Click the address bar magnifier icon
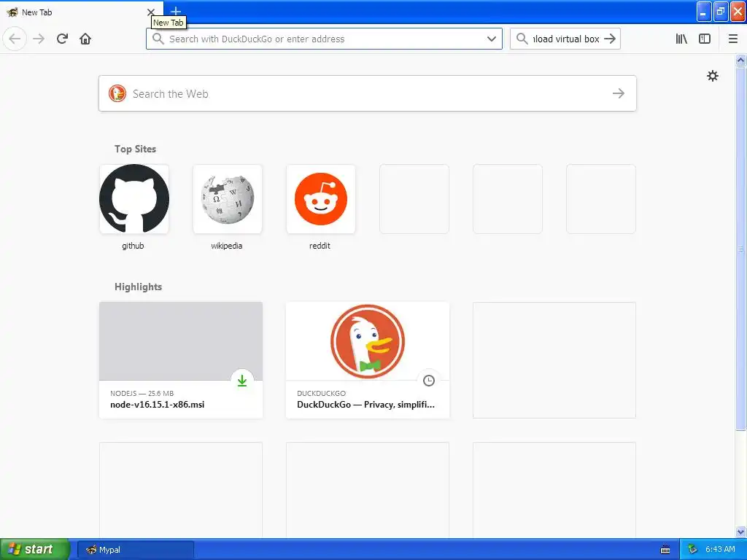 (158, 39)
